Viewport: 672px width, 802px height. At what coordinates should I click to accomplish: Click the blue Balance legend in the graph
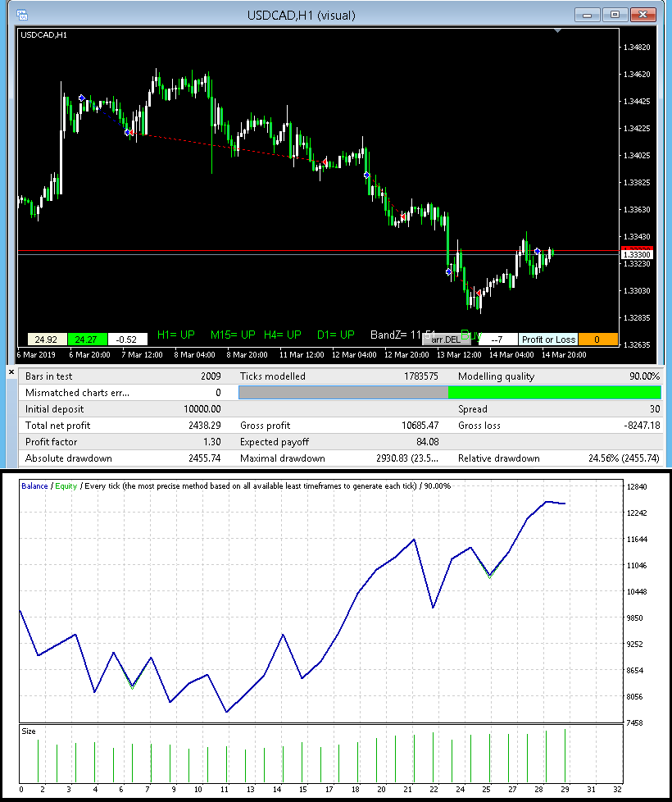[x=34, y=486]
